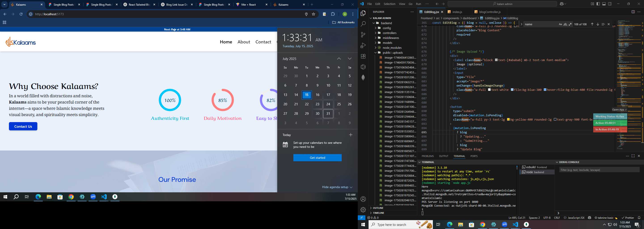This screenshot has height=229, width=644.
Task: Open the About link in site navigation
Action: tap(244, 42)
